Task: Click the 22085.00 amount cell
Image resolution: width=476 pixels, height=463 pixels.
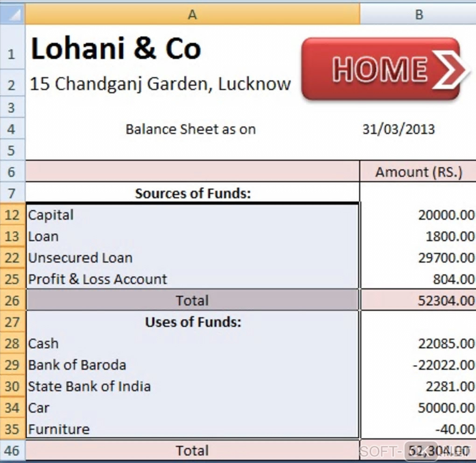Action: [x=418, y=344]
